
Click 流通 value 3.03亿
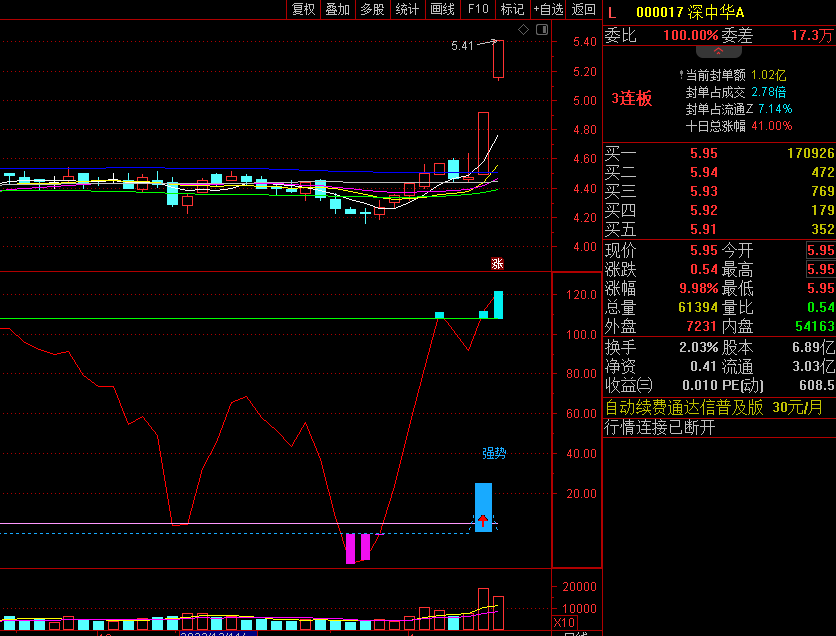pos(814,366)
